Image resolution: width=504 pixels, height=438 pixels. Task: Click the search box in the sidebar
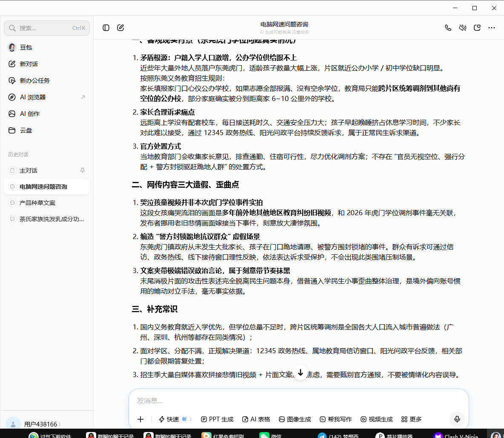click(47, 28)
